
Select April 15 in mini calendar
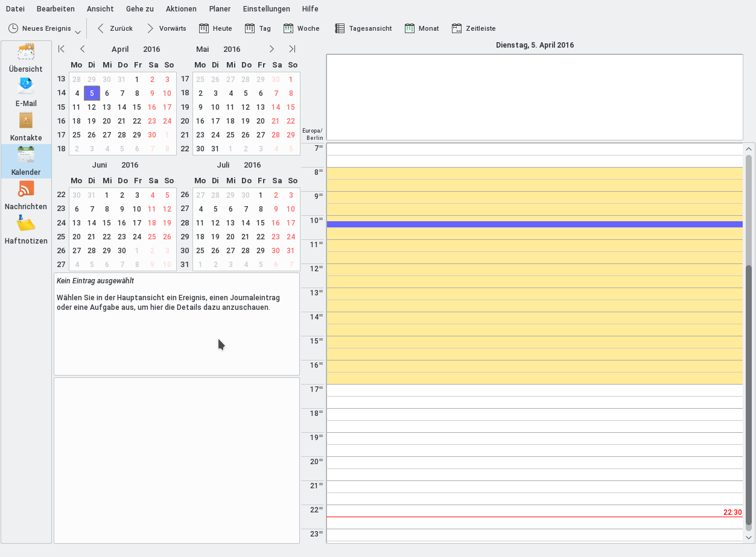(x=137, y=107)
